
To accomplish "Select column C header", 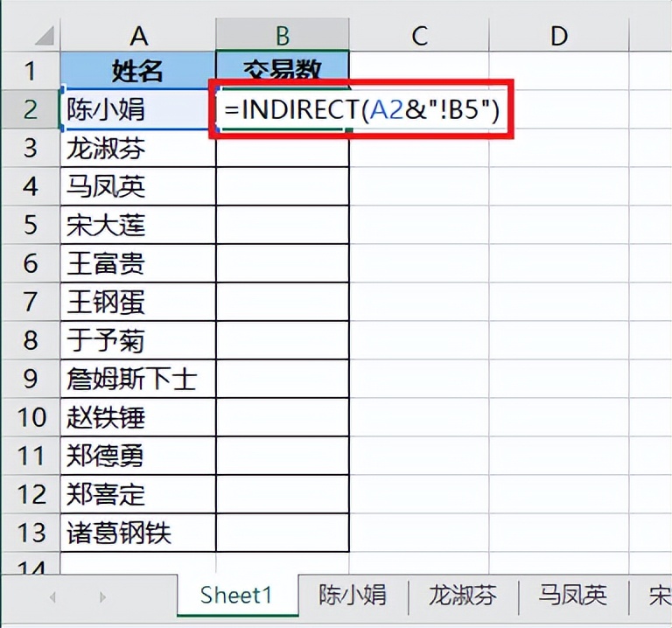I will pos(419,36).
